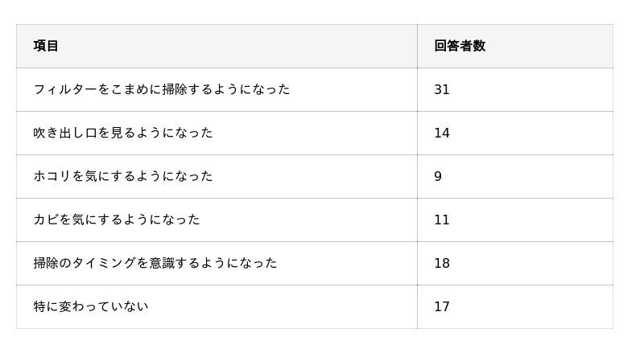Select the フィルターをこまめに掃除するようになった row label
This screenshot has width=644, height=353.
(x=162, y=89)
